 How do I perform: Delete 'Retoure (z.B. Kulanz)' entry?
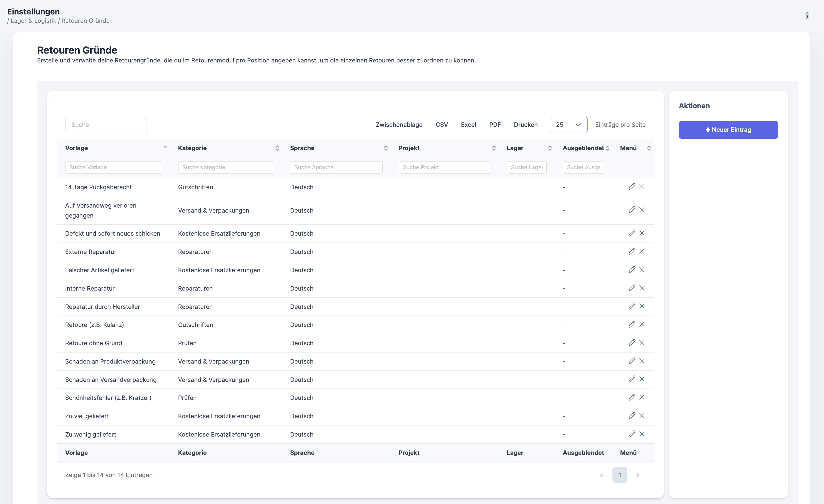tap(642, 324)
